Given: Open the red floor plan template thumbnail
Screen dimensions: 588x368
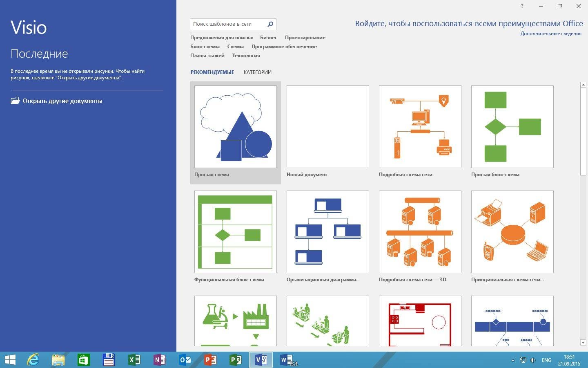Looking at the screenshot, I should click(420, 321).
